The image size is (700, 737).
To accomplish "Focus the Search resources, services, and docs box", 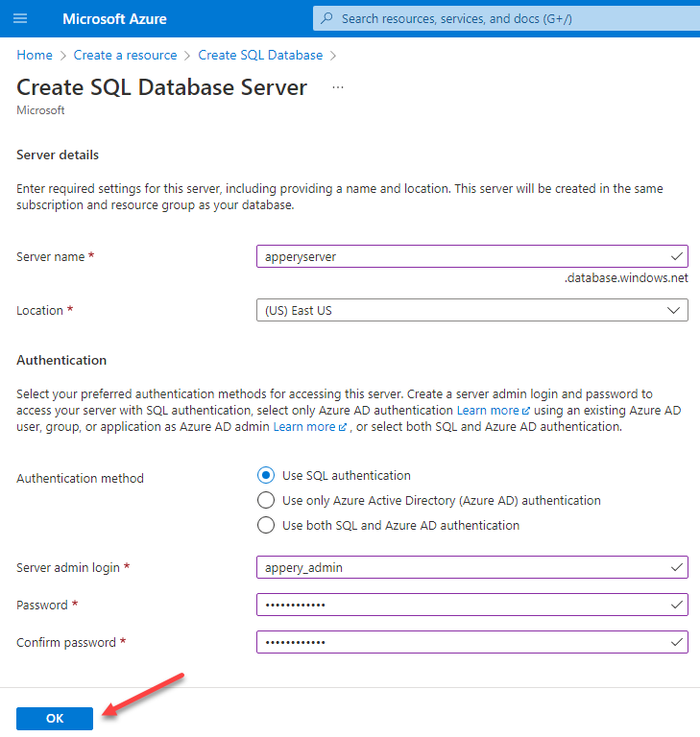I will pos(506,19).
